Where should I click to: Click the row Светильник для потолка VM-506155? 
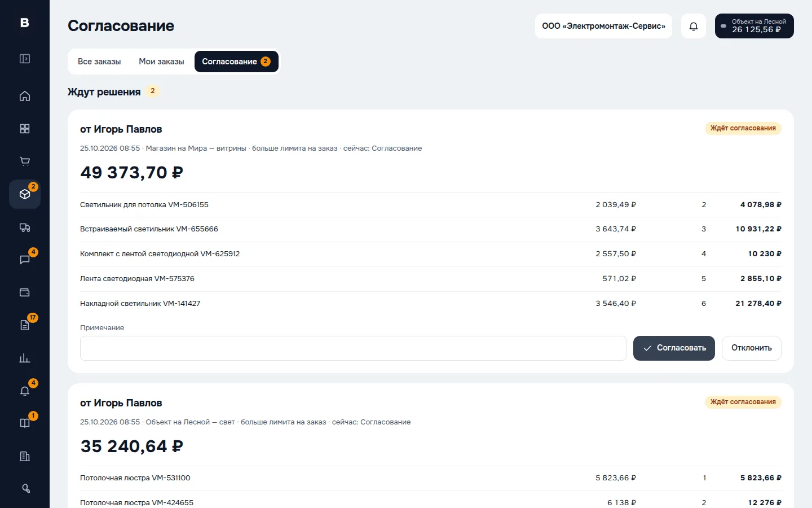click(x=431, y=205)
